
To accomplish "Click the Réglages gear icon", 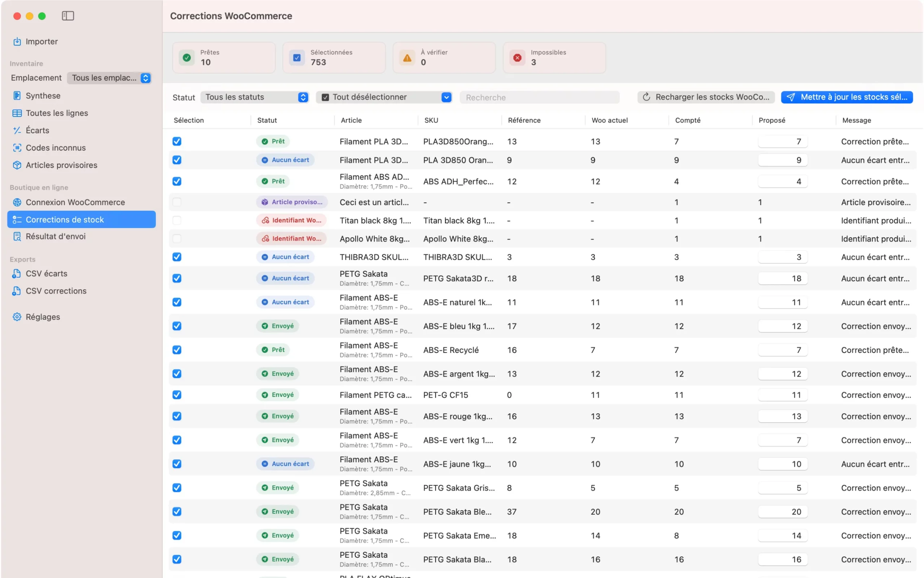I will (17, 317).
